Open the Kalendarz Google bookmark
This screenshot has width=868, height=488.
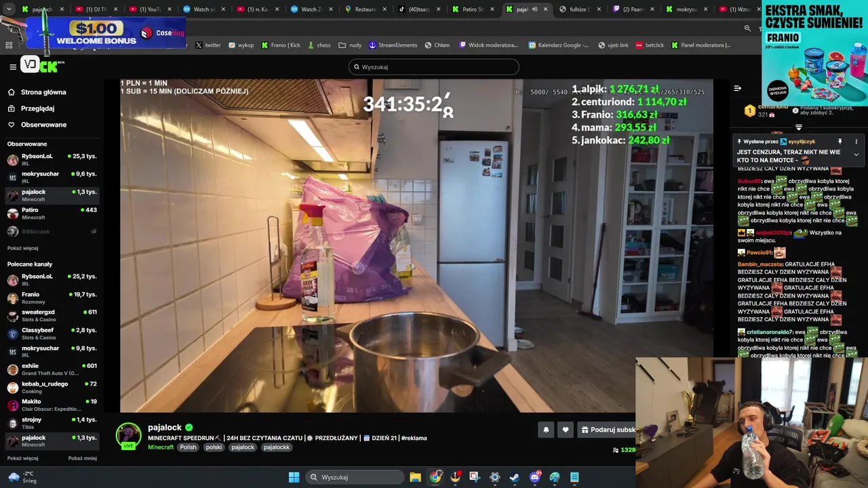pyautogui.click(x=557, y=45)
